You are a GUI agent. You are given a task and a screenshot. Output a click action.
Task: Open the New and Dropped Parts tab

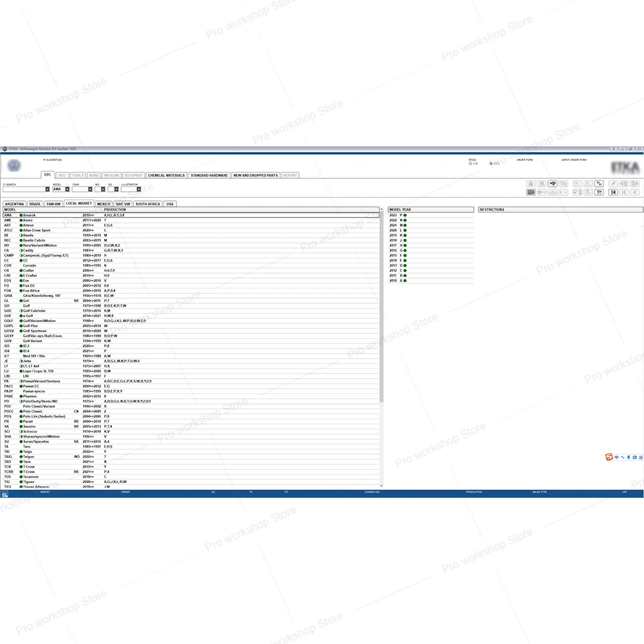click(x=256, y=175)
